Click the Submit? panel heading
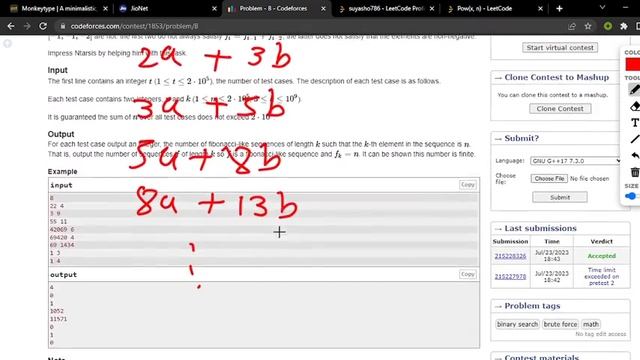Image resolution: width=640 pixels, height=360 pixels. click(522, 138)
